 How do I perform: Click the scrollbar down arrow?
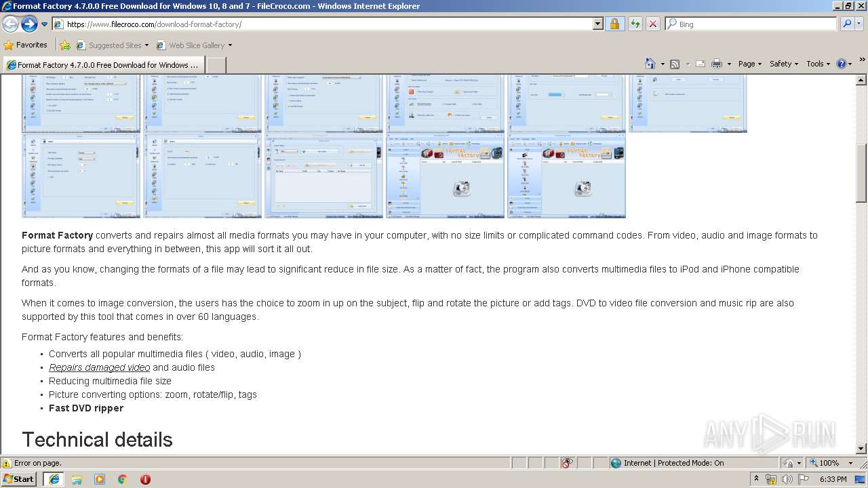(x=861, y=449)
